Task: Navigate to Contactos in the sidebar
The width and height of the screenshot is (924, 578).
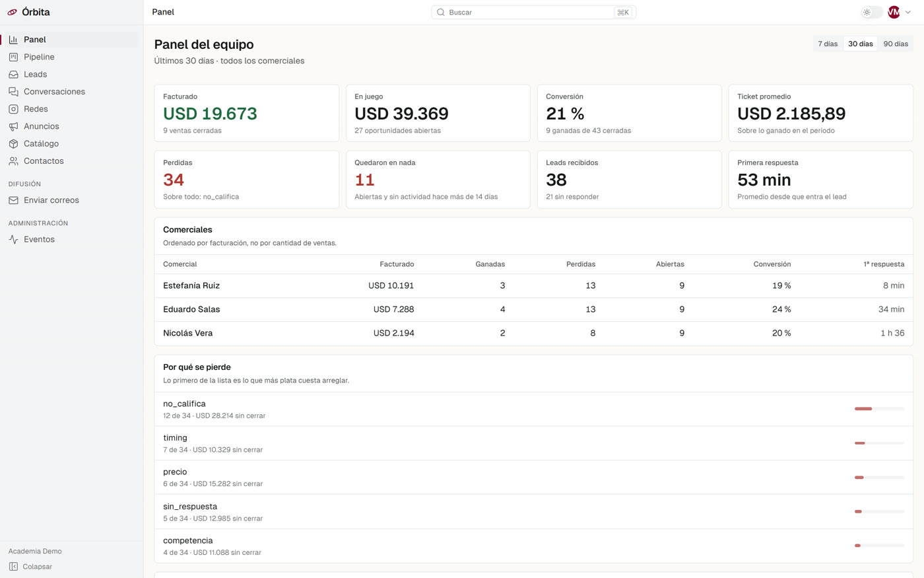Action: pos(44,161)
